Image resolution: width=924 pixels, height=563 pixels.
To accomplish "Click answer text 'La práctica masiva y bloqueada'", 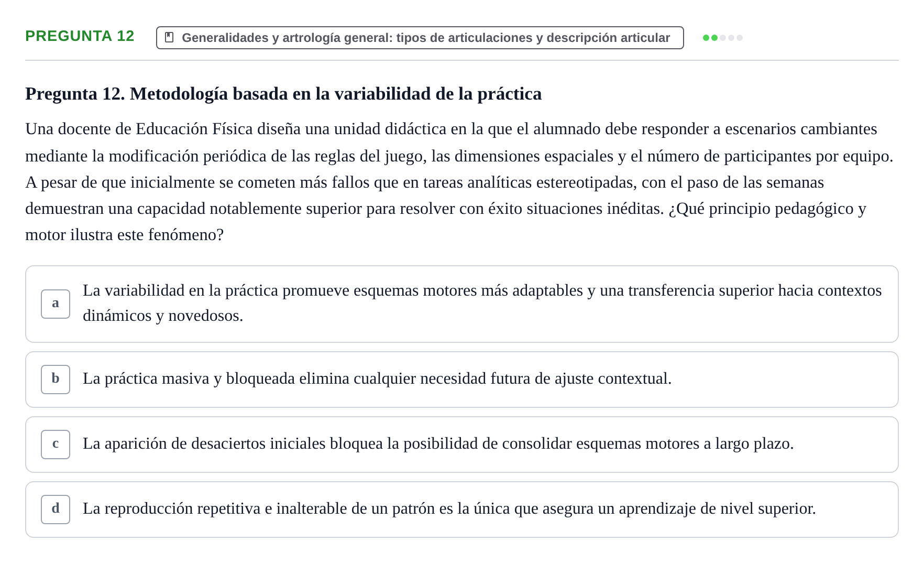I will coord(189,378).
